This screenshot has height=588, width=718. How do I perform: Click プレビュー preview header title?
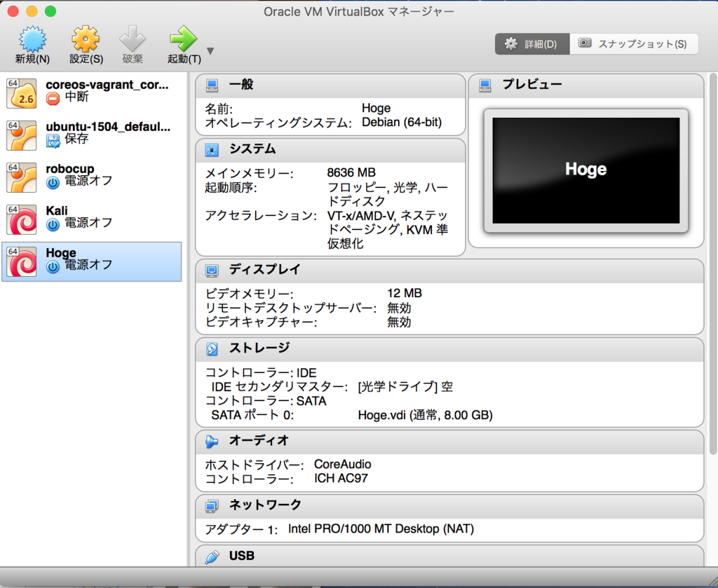coord(531,85)
